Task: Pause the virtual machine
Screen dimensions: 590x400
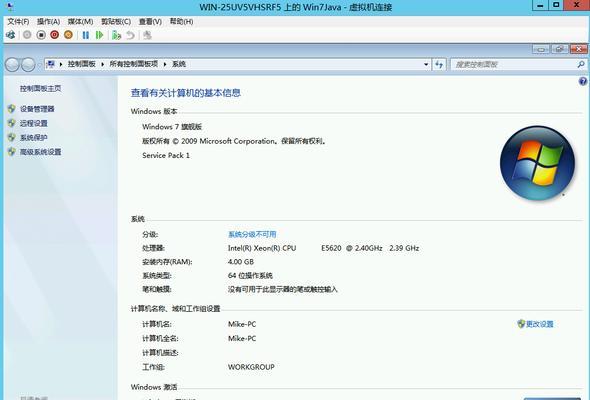Action: click(86, 35)
